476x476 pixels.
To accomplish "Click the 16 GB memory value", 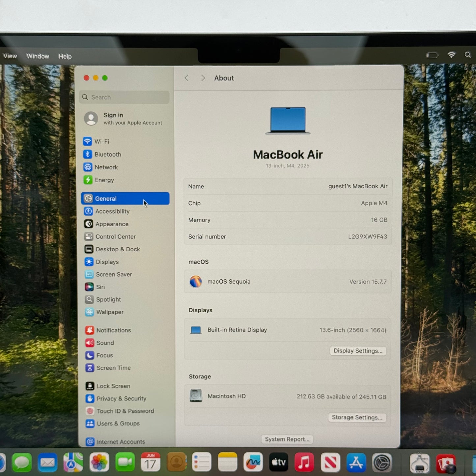I will pyautogui.click(x=379, y=220).
